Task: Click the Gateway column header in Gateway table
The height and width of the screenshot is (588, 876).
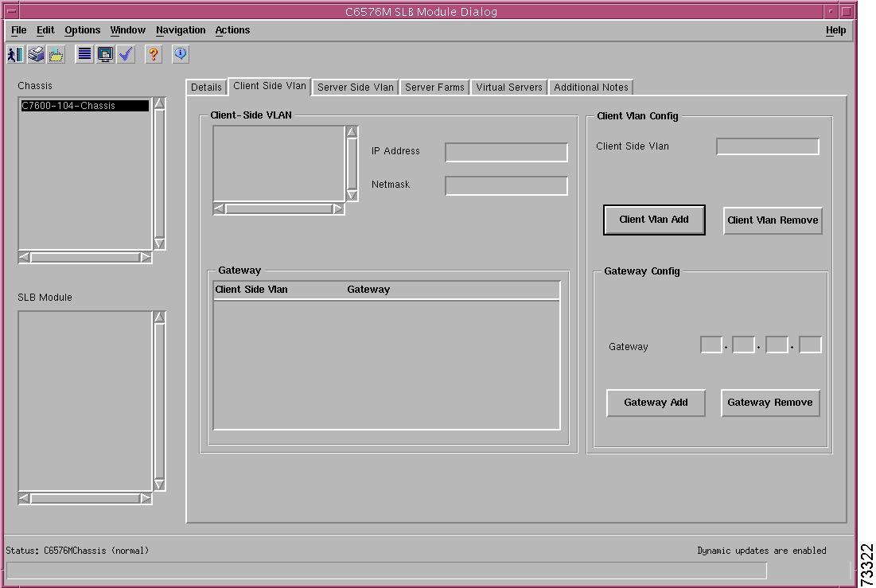Action: pos(368,290)
